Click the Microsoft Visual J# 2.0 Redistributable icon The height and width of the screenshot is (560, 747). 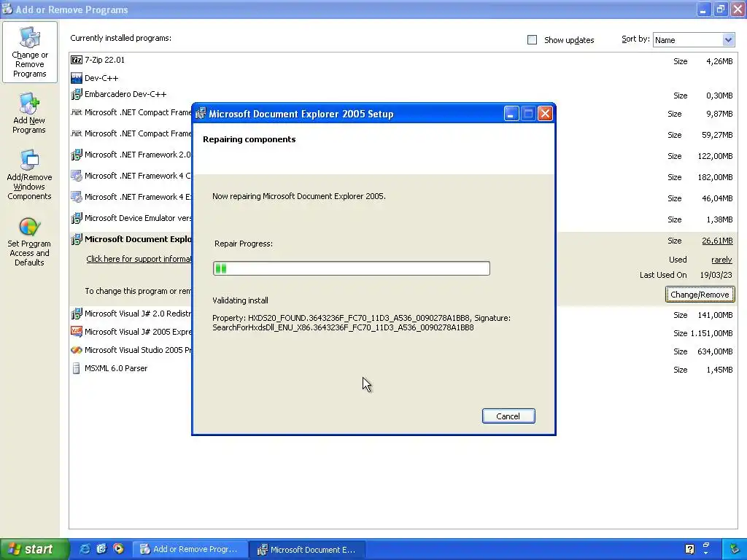click(76, 314)
